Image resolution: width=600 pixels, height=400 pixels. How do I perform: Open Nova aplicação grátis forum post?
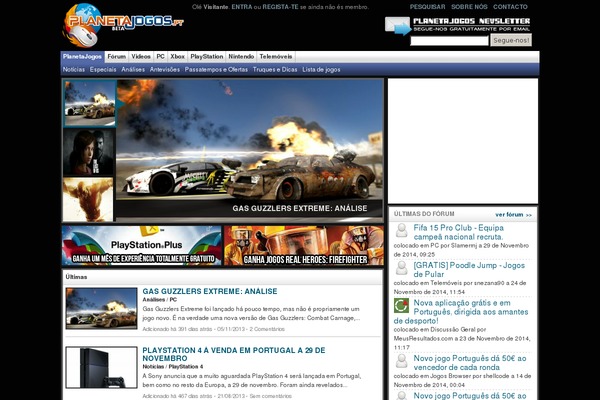click(x=461, y=312)
